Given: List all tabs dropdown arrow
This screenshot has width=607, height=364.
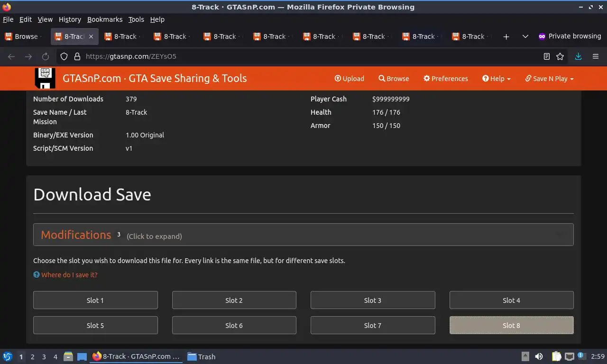Looking at the screenshot, I should (x=525, y=36).
